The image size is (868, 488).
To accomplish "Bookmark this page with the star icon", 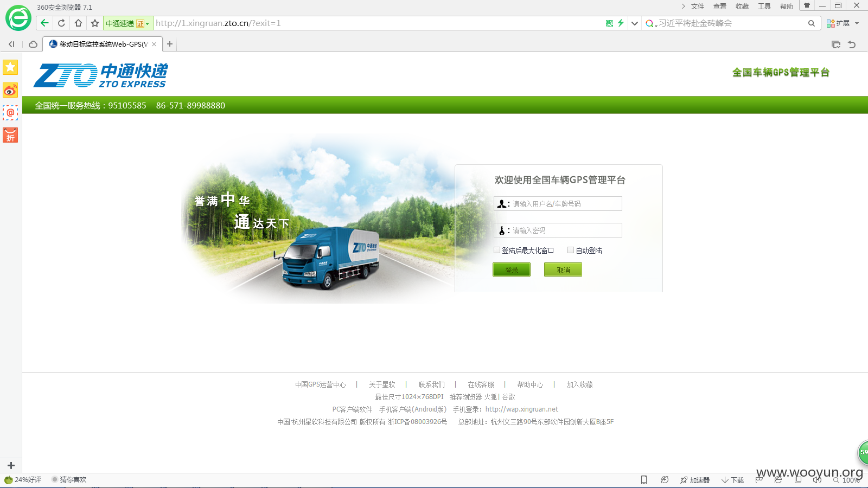I will [x=95, y=23].
